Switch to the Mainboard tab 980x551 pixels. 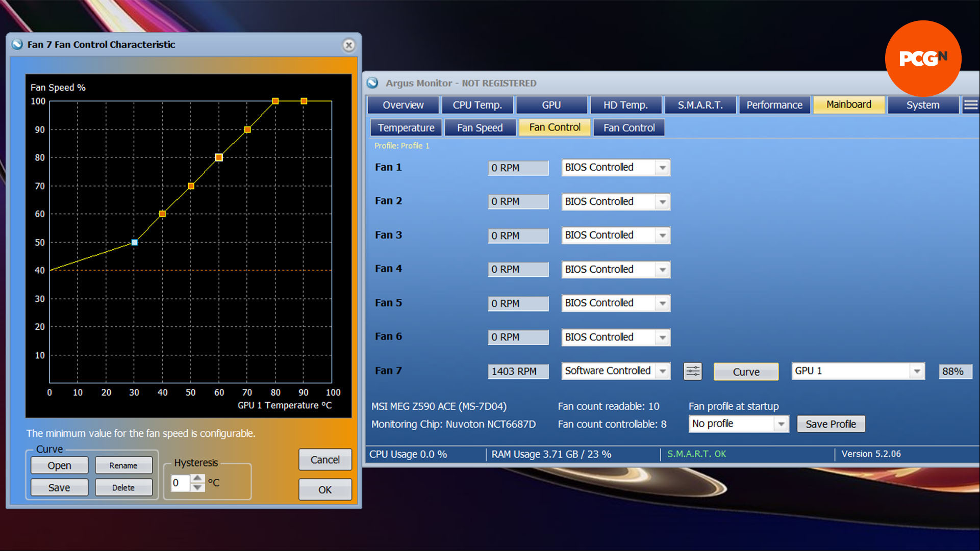849,104
